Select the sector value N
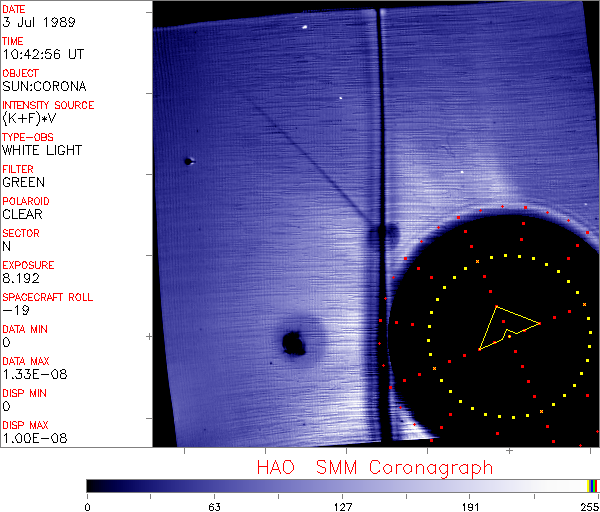 7,246
